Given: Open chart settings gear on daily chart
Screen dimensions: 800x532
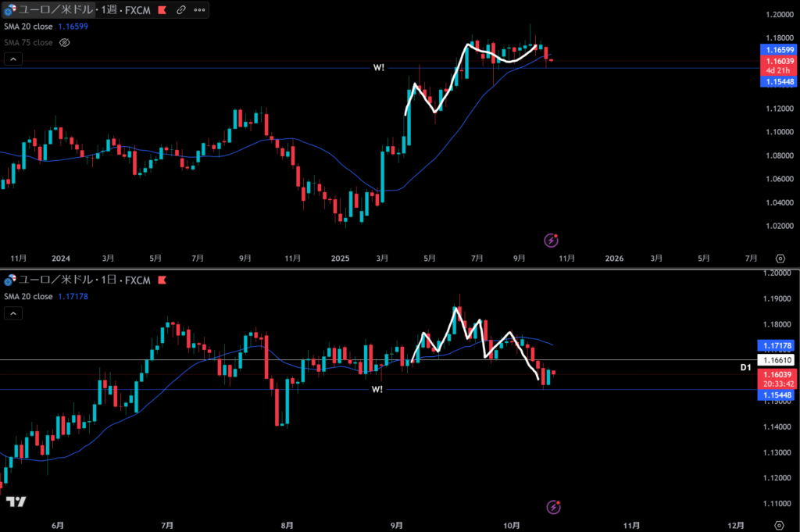Looking at the screenshot, I should 780,525.
